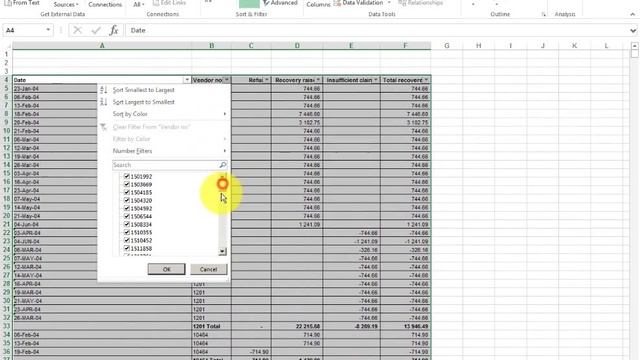
Task: Toggle the 1501992 checkbox
Action: (127, 176)
